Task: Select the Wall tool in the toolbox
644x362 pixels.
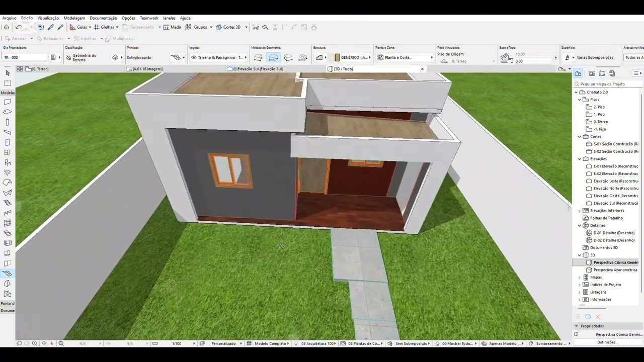Action: click(8, 102)
